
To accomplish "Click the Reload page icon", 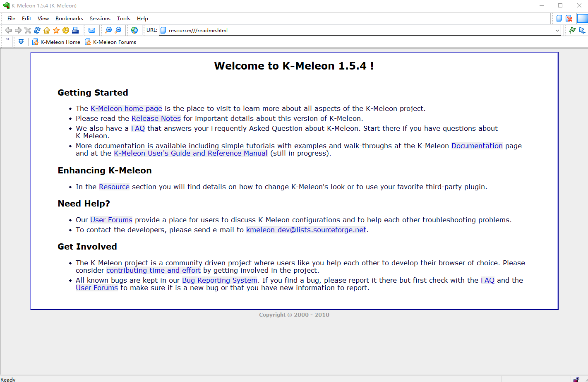I will [37, 30].
